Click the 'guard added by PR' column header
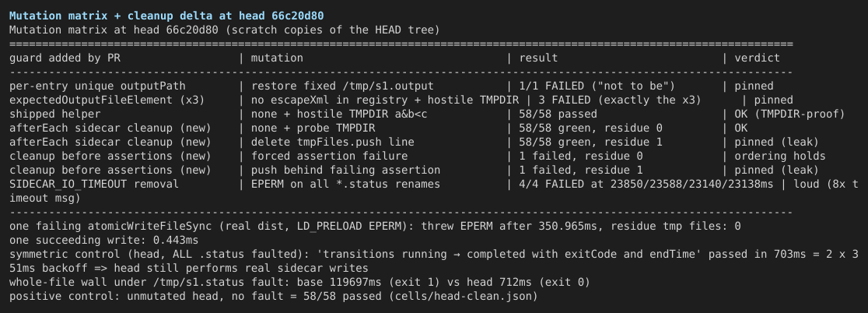This screenshot has height=313, width=868. click(x=65, y=58)
